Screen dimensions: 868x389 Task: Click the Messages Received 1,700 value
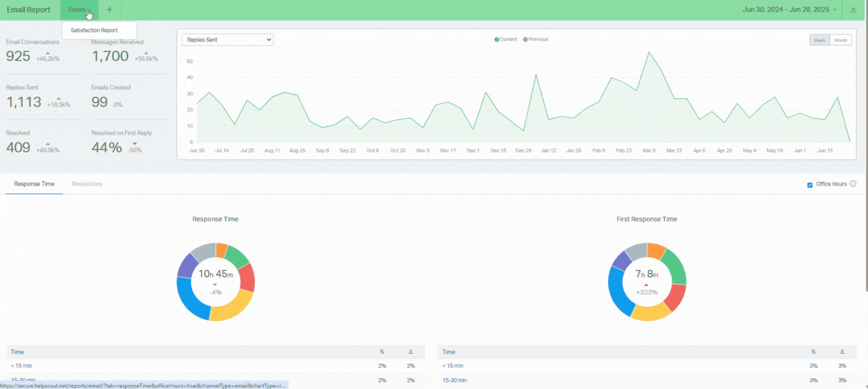click(111, 56)
